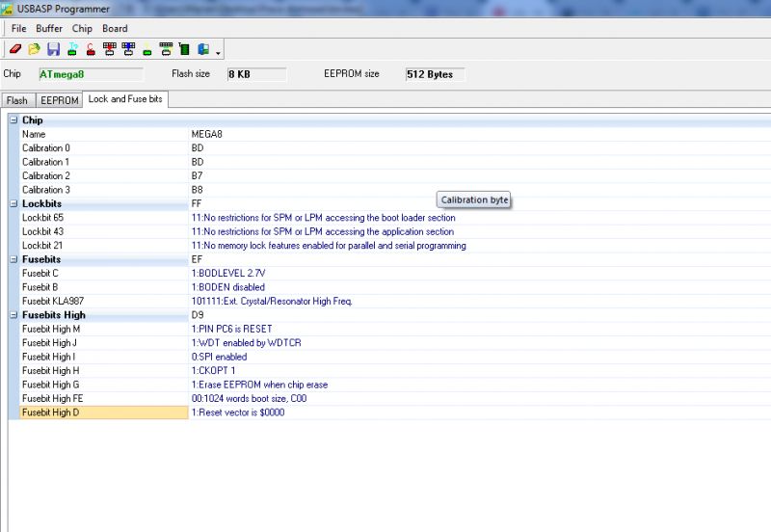This screenshot has height=532, width=771.
Task: Open the File menu
Action: point(18,29)
